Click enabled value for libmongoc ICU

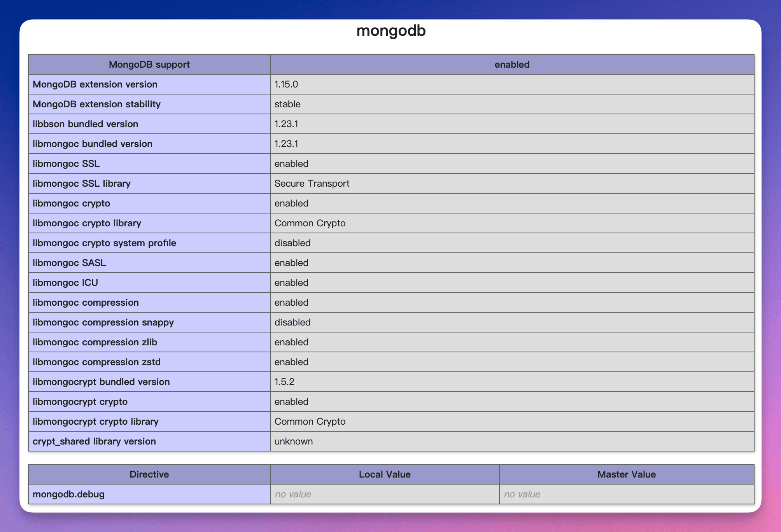click(291, 283)
